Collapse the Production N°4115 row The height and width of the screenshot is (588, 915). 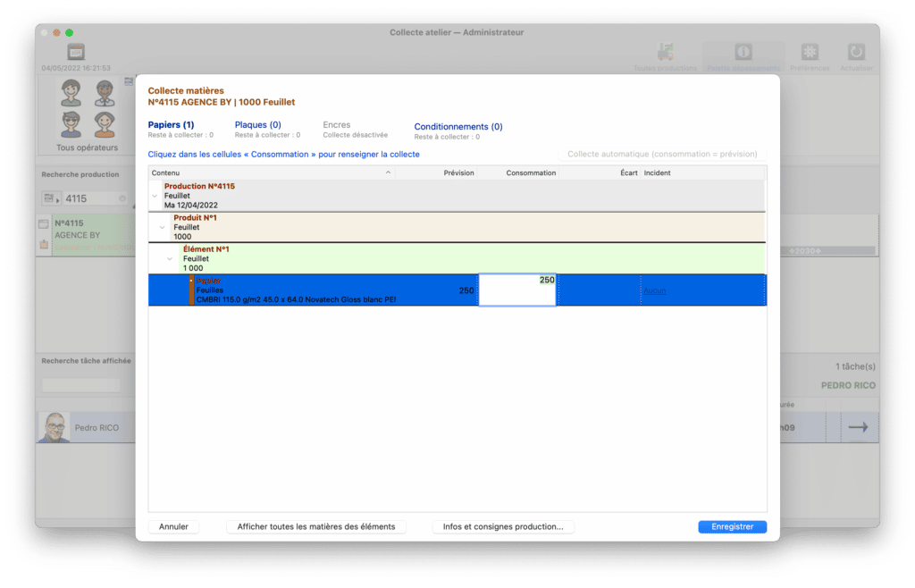click(x=155, y=196)
